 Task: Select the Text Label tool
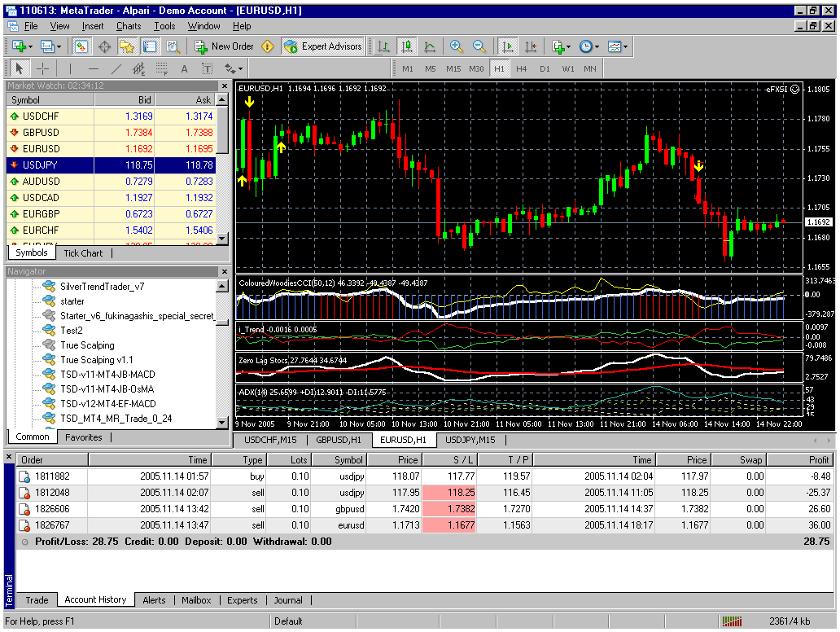(208, 68)
